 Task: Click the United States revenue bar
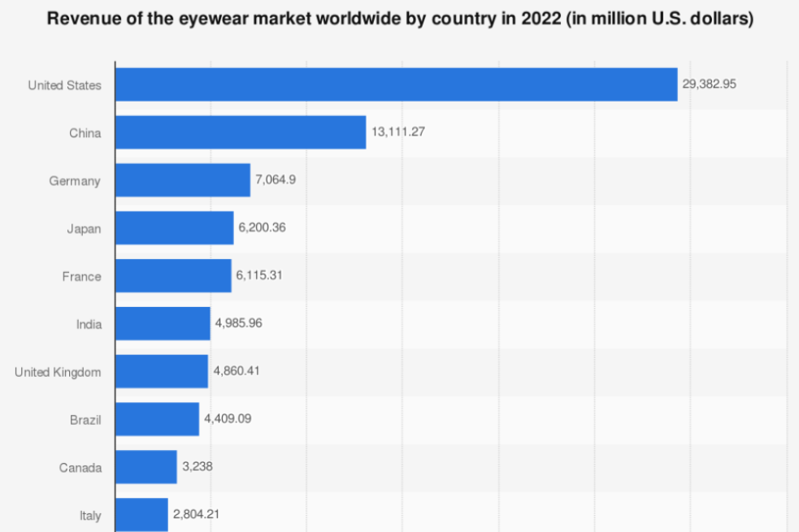pyautogui.click(x=397, y=84)
